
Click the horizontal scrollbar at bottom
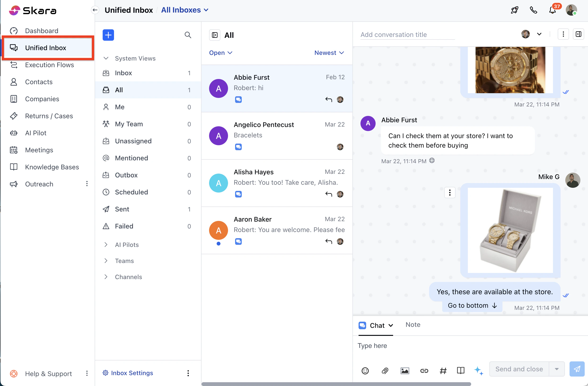pyautogui.click(x=336, y=384)
